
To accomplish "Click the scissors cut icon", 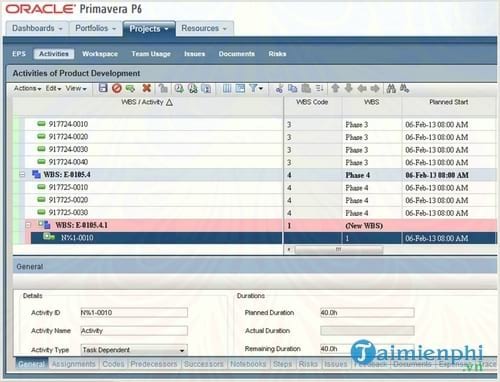I will 279,88.
